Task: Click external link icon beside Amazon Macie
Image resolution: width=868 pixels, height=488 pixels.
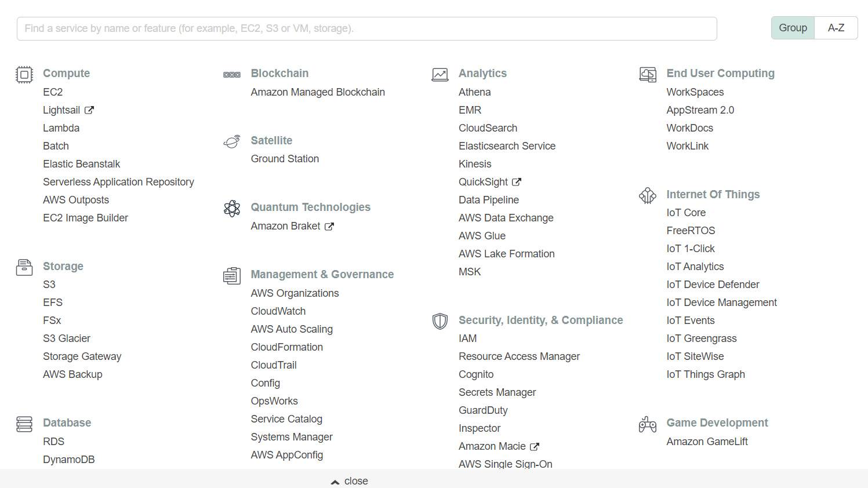Action: 535,447
